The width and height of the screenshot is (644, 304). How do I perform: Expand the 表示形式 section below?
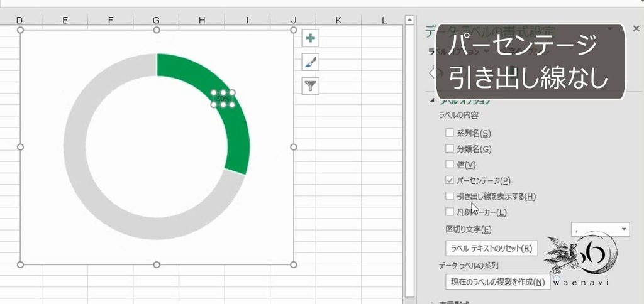coord(431,303)
